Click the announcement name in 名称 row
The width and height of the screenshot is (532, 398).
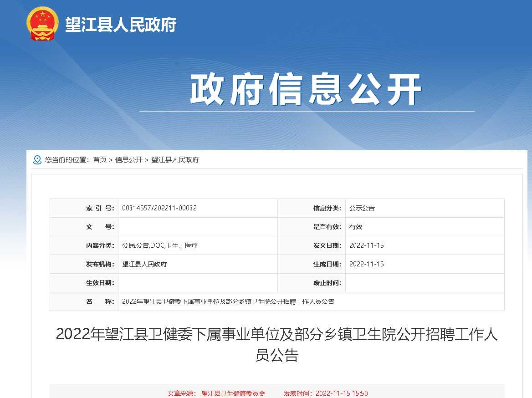coord(228,301)
